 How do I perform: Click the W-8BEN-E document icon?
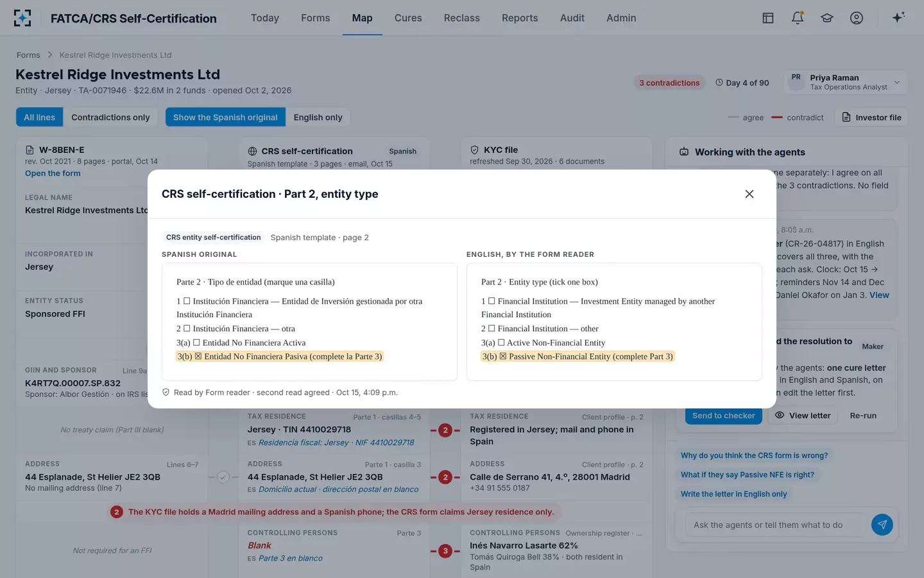pos(30,150)
